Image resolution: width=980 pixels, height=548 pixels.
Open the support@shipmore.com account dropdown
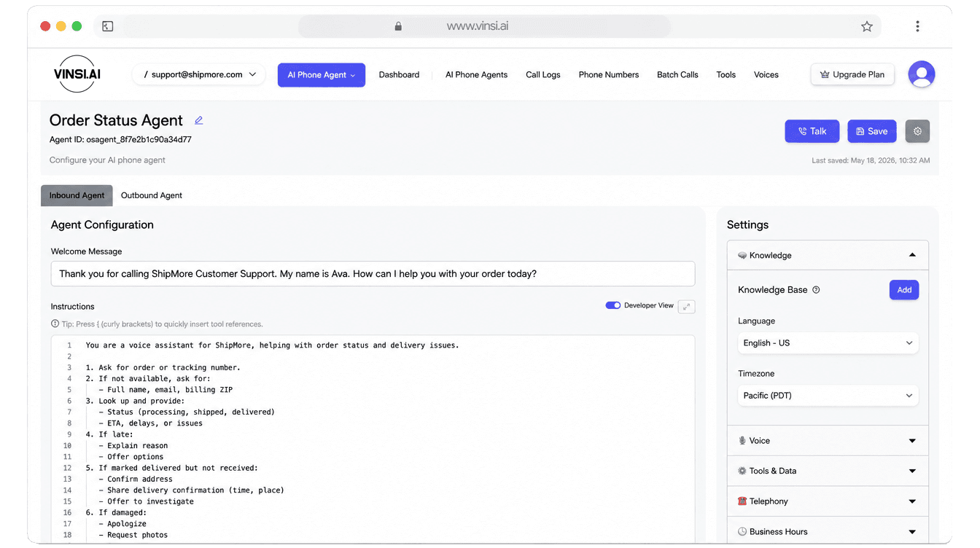click(x=199, y=74)
